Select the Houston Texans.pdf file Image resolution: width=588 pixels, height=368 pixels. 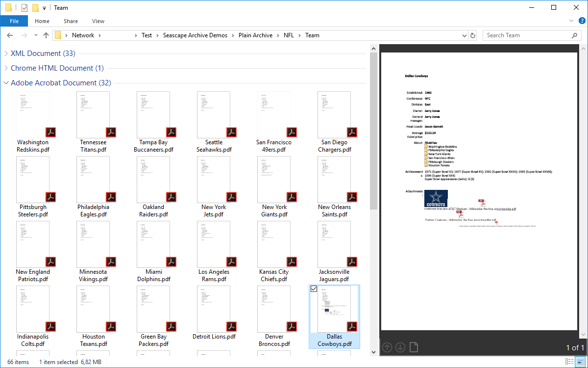click(x=93, y=316)
